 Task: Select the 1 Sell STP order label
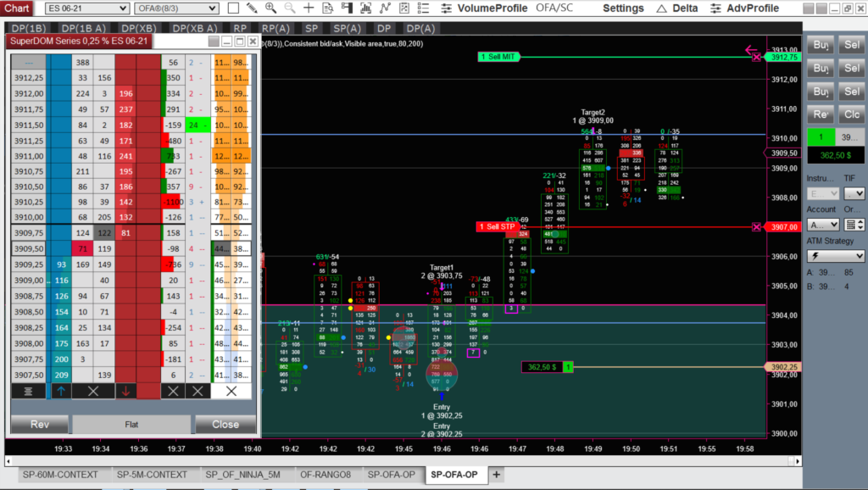498,227
